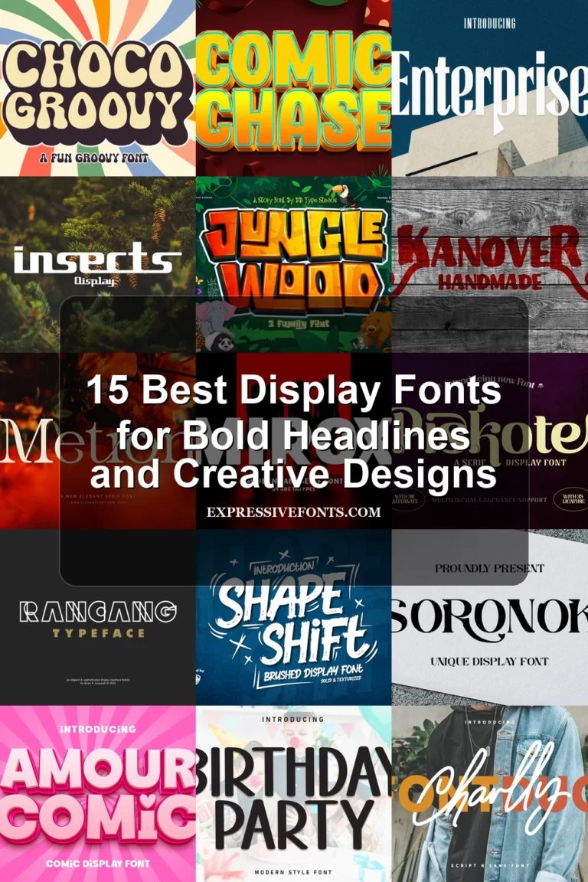Click 'INTRODUCING' above Birthday Party
Screen dimensions: 588x882
[293, 720]
